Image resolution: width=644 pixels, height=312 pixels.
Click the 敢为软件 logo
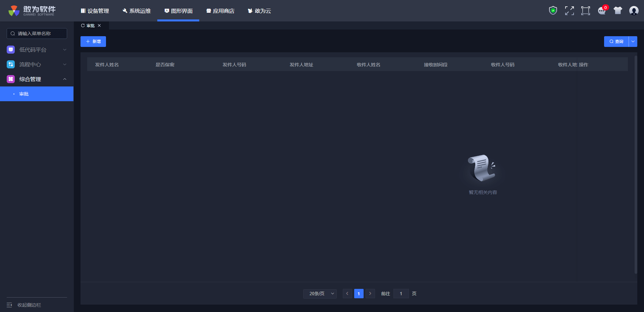click(x=32, y=11)
